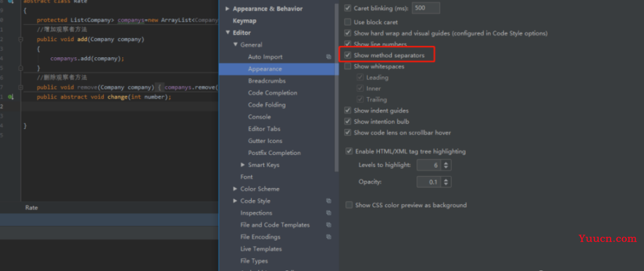Toggle Show code lens on scrollbar hover

pos(348,133)
